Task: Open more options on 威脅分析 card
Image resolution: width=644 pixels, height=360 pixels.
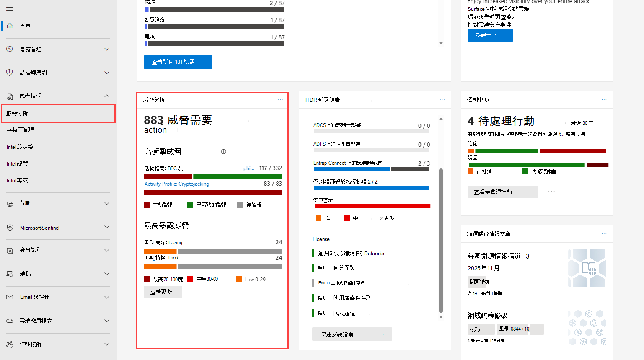Action: click(280, 100)
